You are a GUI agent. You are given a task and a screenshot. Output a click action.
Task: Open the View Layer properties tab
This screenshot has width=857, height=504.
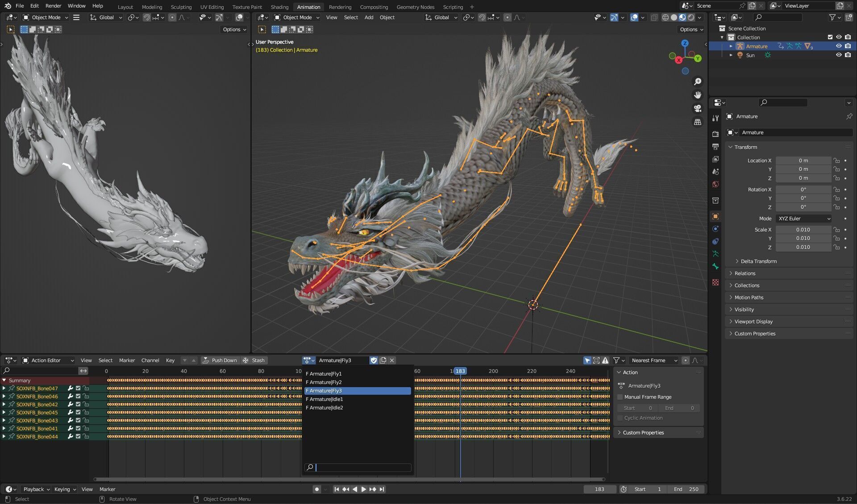click(x=716, y=159)
